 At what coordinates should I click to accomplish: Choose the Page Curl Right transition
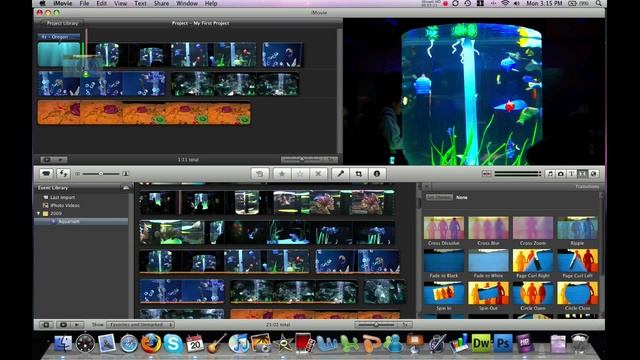pyautogui.click(x=533, y=264)
